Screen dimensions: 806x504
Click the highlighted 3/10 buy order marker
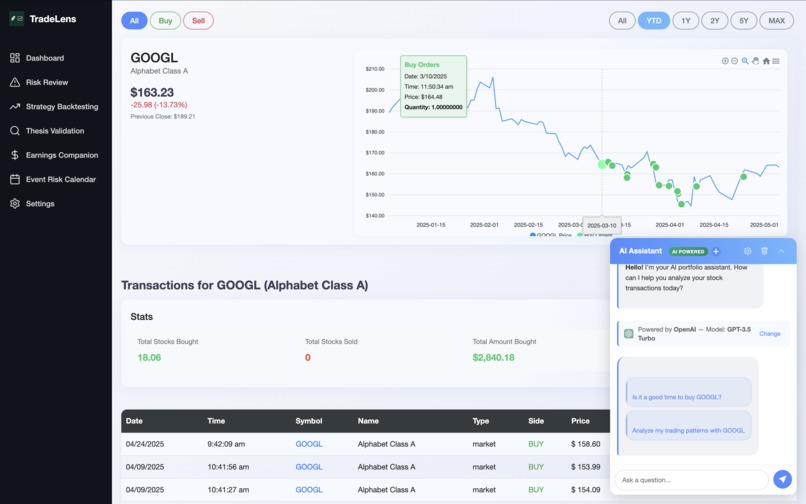click(x=602, y=165)
